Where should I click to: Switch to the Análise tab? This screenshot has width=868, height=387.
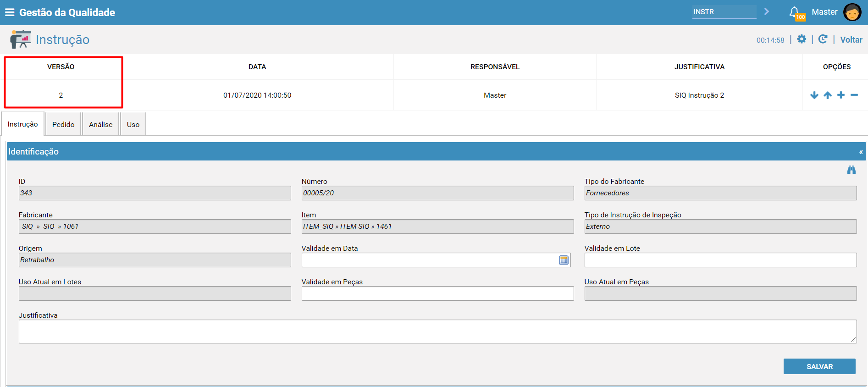click(101, 124)
